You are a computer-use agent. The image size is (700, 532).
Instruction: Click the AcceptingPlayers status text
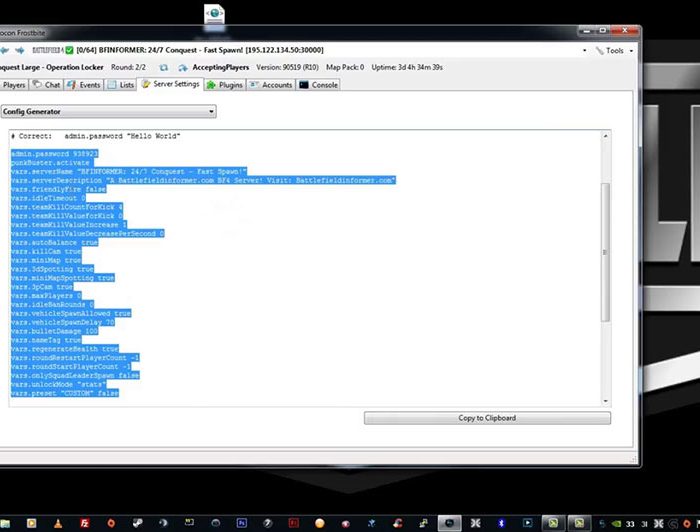pos(221,67)
